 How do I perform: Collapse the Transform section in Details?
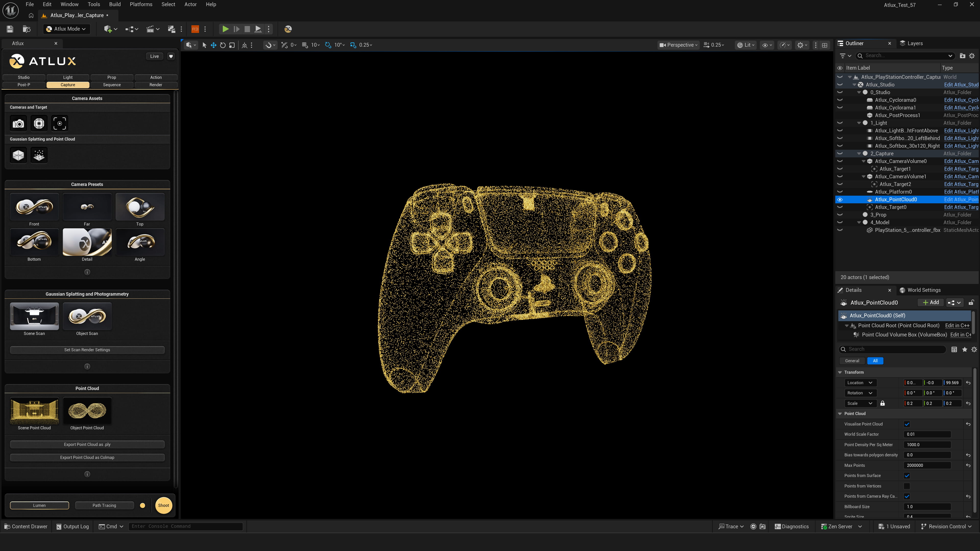point(840,372)
